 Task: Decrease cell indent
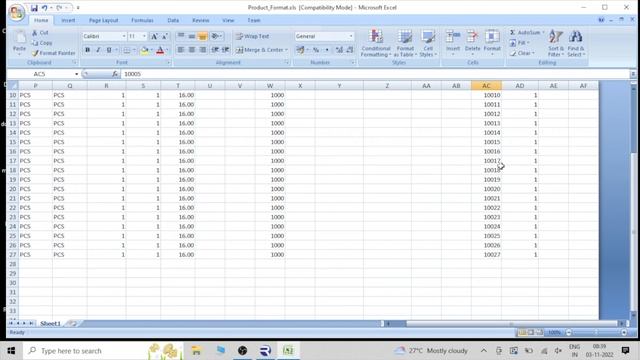pos(215,50)
